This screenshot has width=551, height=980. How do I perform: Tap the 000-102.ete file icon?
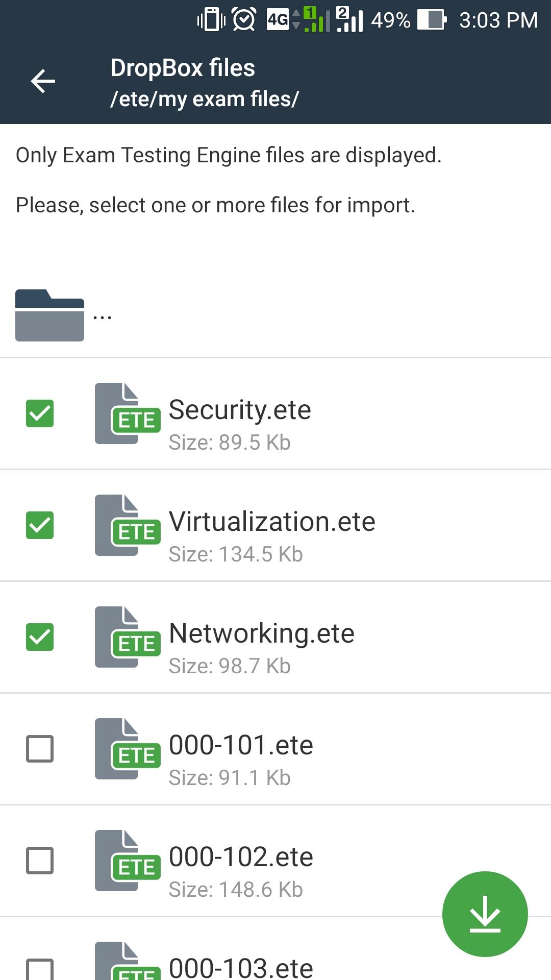coord(127,861)
